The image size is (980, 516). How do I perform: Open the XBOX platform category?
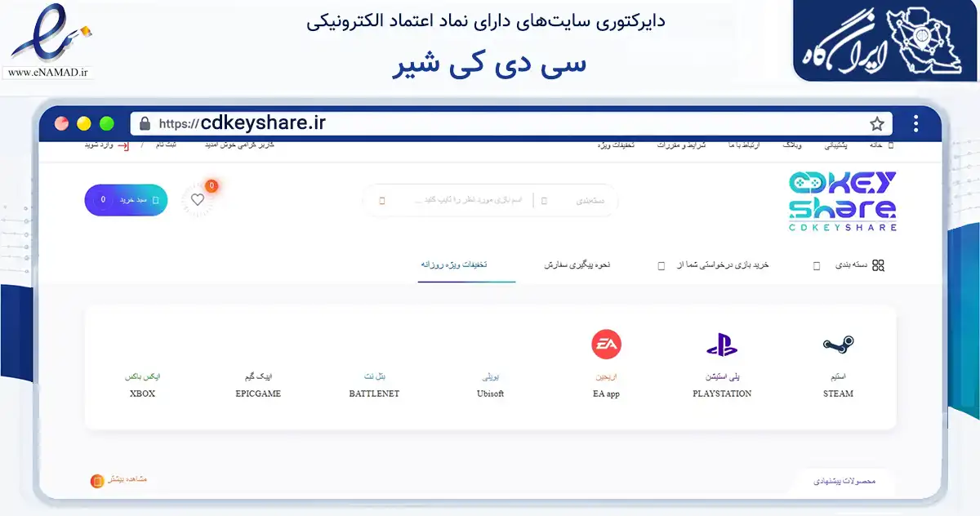tap(142, 387)
